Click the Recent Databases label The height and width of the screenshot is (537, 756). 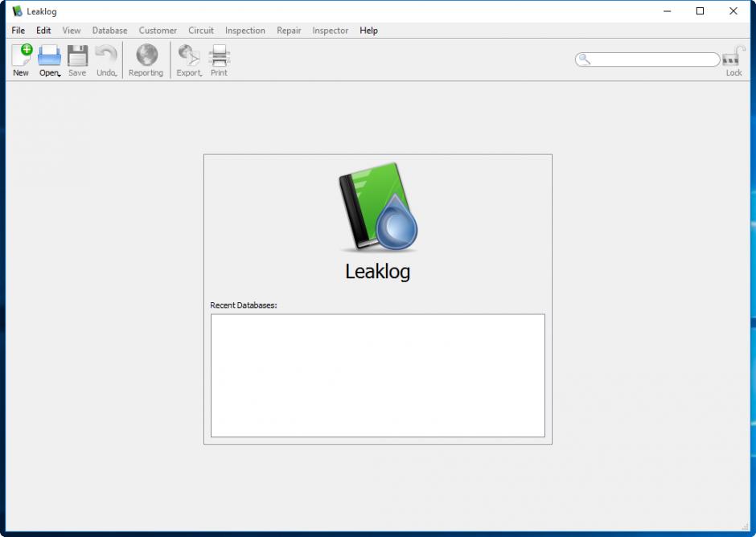(244, 305)
